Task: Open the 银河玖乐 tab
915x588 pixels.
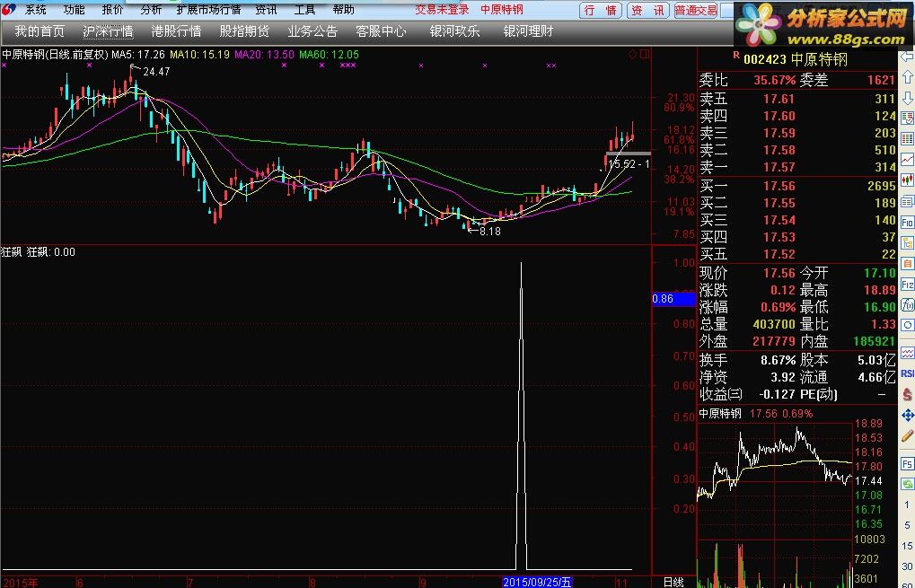Action: pos(454,32)
